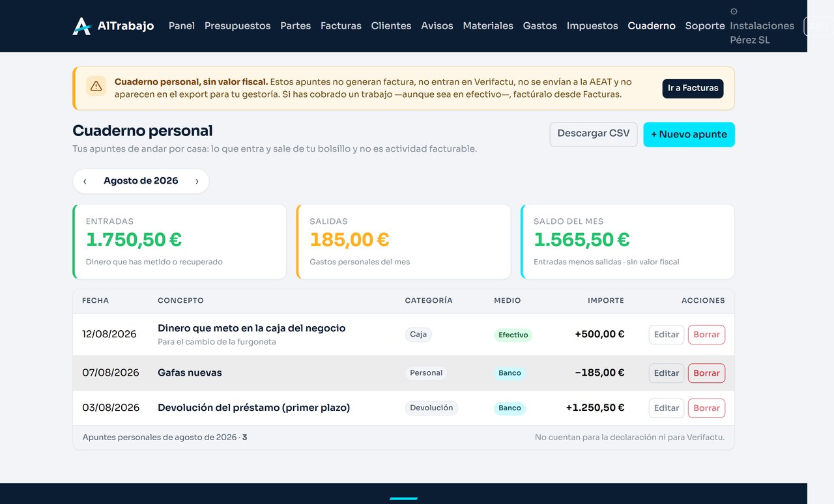
Task: Edit the Devolución del préstamo entry
Action: 667,408
